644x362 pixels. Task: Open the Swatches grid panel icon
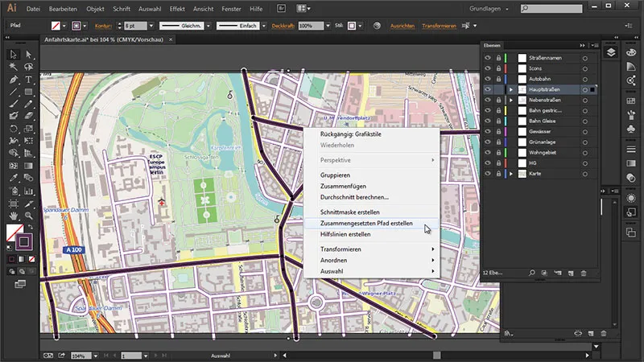(x=631, y=101)
